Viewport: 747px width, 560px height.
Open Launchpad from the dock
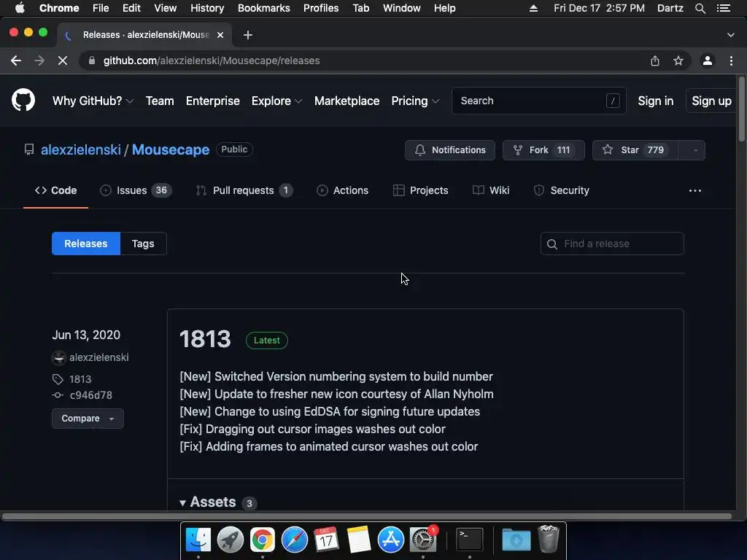[230, 540]
